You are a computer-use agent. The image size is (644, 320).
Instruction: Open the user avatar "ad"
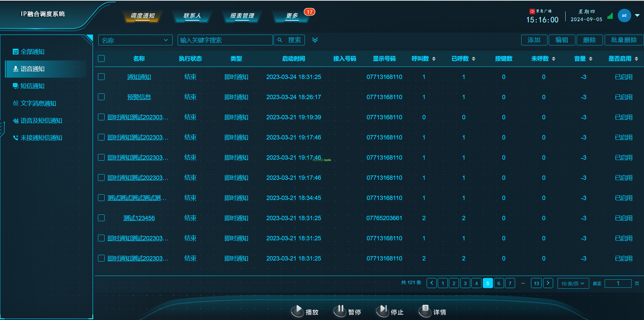(624, 15)
